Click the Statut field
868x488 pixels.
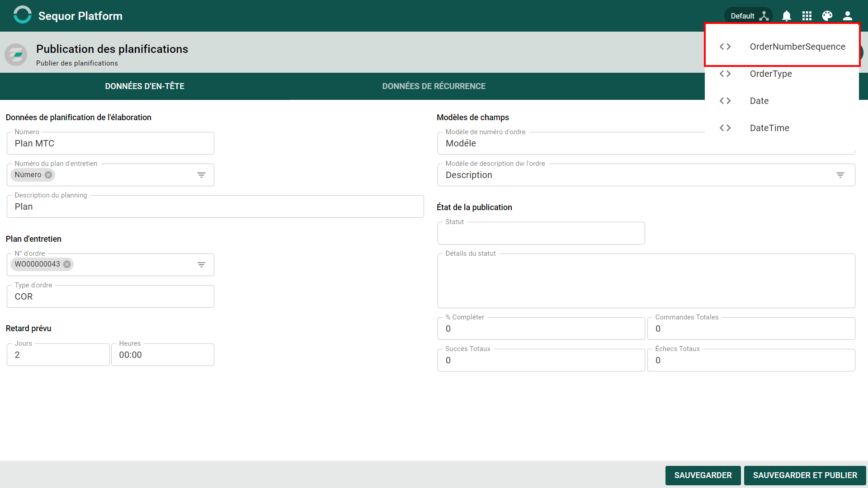pyautogui.click(x=541, y=233)
